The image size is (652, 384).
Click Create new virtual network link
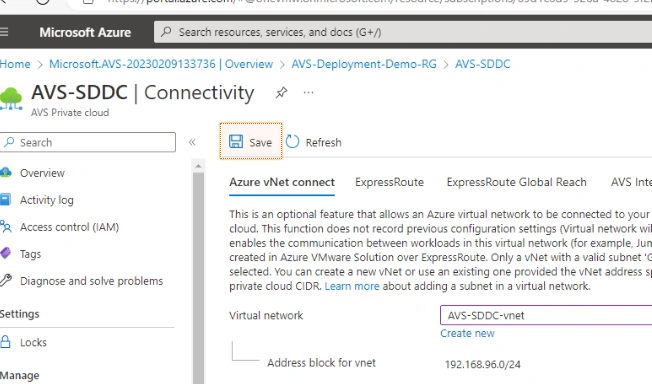467,334
